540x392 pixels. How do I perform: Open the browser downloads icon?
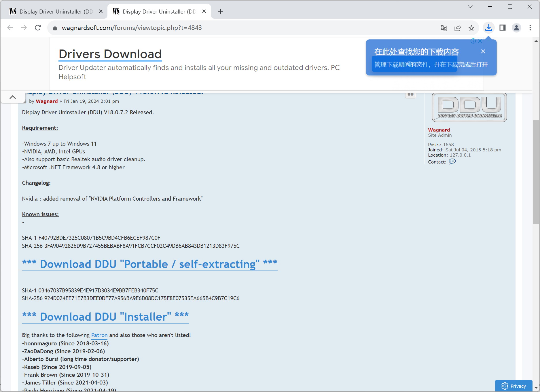tap(489, 28)
